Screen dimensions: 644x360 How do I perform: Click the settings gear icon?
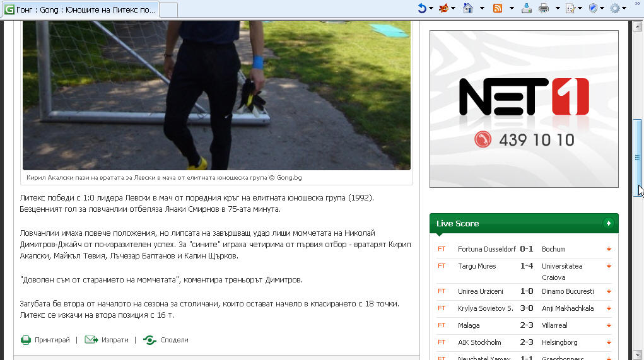click(x=615, y=8)
